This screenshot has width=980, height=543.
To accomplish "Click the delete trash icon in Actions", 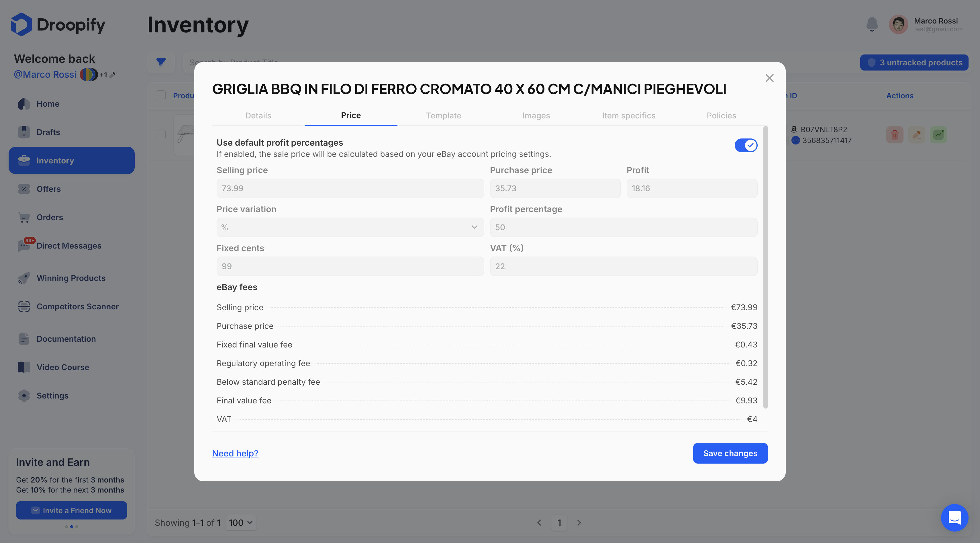I will [x=894, y=134].
